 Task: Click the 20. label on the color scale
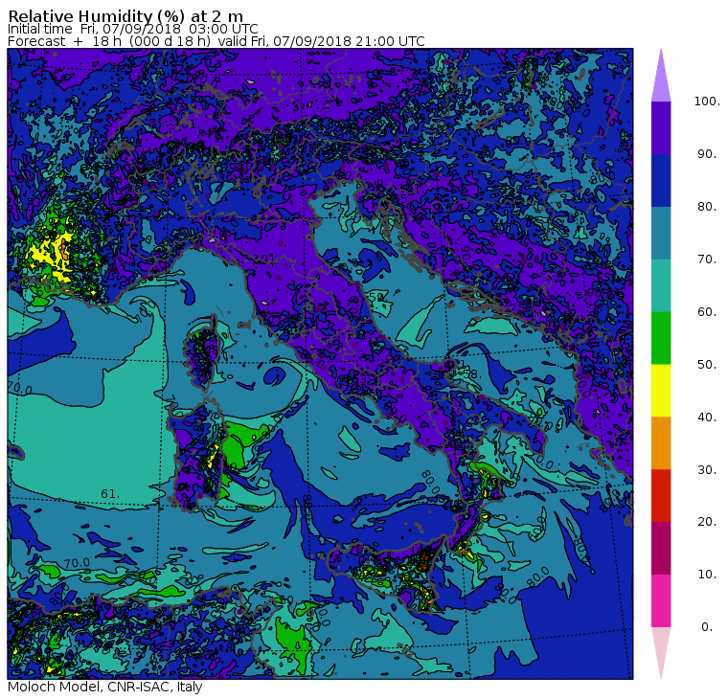[x=707, y=522]
